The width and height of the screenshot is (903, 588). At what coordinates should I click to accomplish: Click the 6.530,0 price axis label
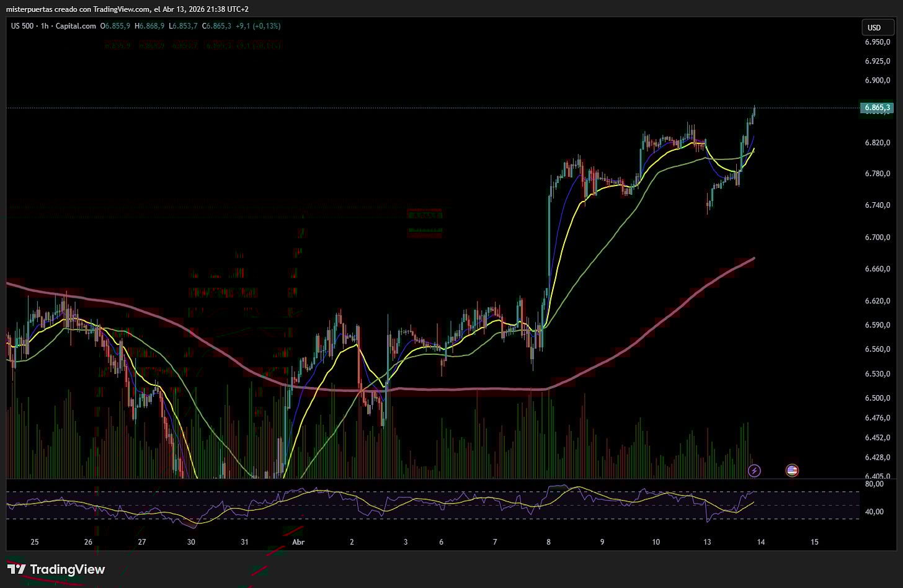click(x=878, y=374)
